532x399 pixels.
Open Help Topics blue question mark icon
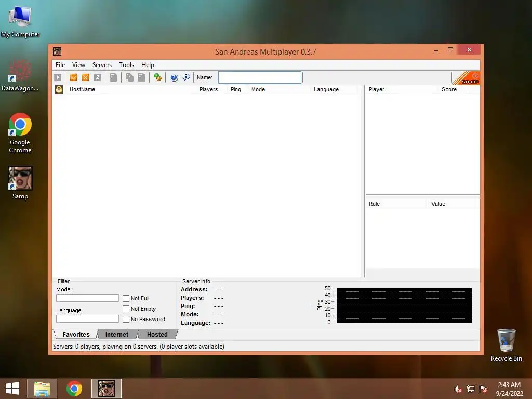[174, 78]
